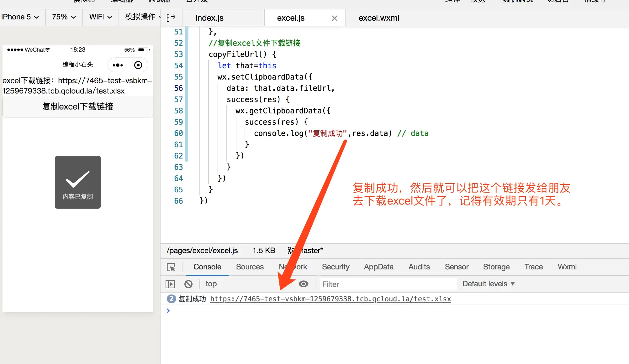The image size is (629, 364).
Task: Open the Sources devtools tab
Action: coord(250,267)
